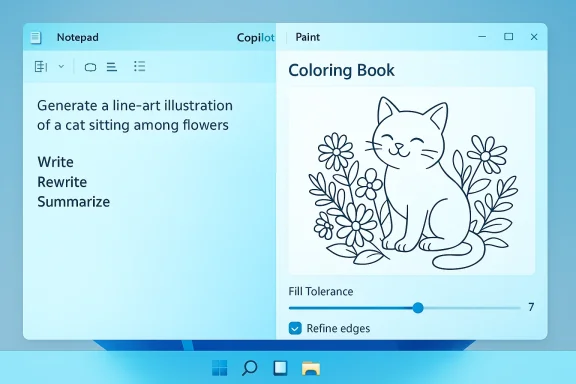Click the Fill Tolerance value 7
The width and height of the screenshot is (576, 384).
(x=531, y=307)
